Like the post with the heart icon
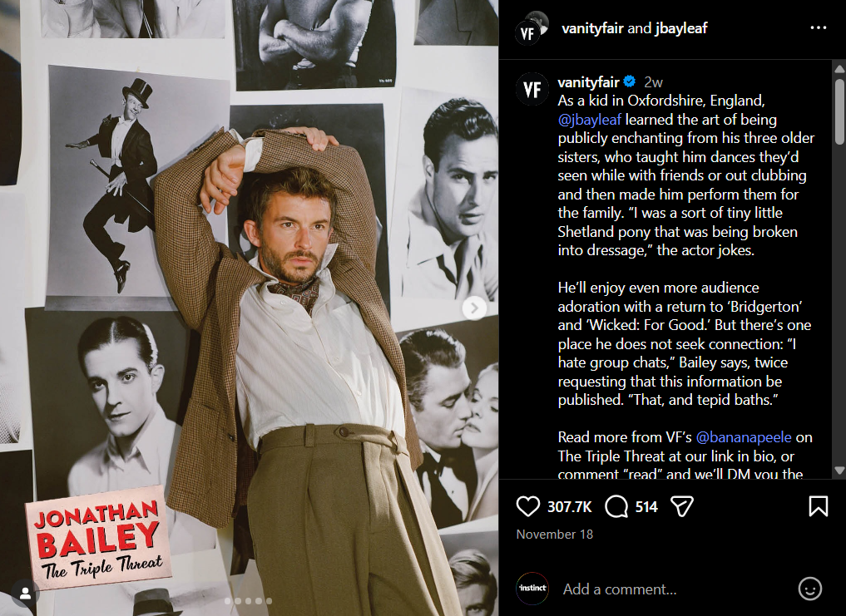846x616 pixels. click(x=527, y=506)
